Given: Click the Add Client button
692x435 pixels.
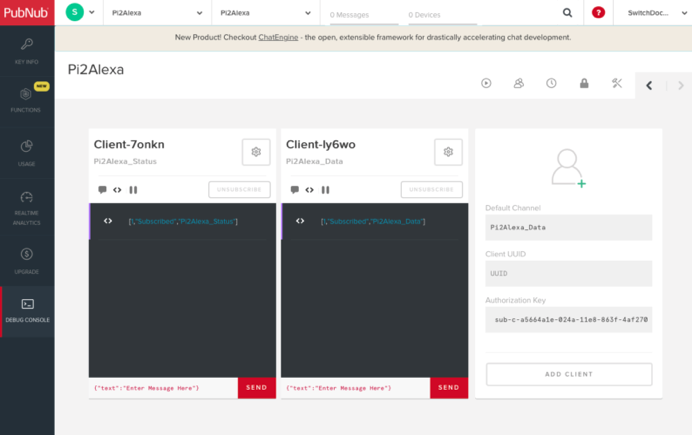Looking at the screenshot, I should [568, 374].
